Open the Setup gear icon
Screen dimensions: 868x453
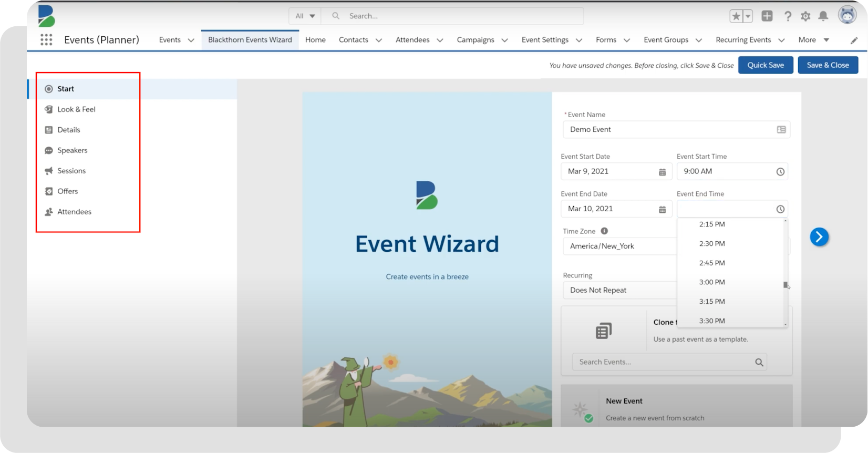pos(805,16)
